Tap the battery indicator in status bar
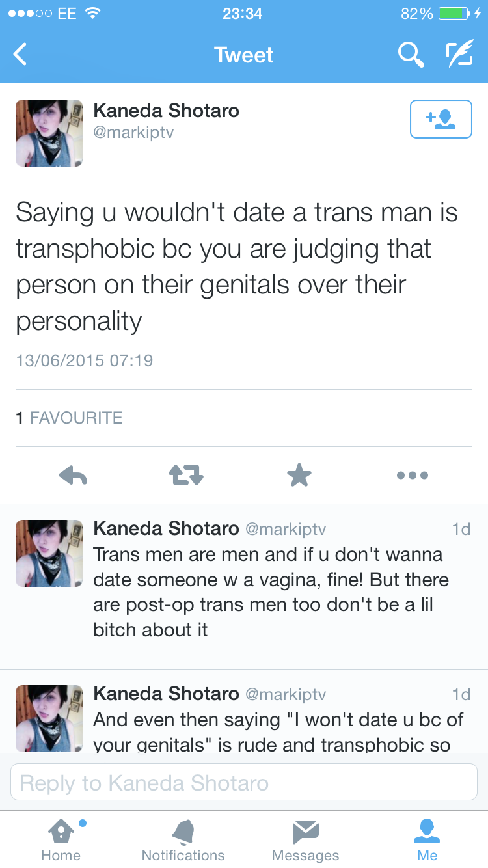 pos(455,13)
